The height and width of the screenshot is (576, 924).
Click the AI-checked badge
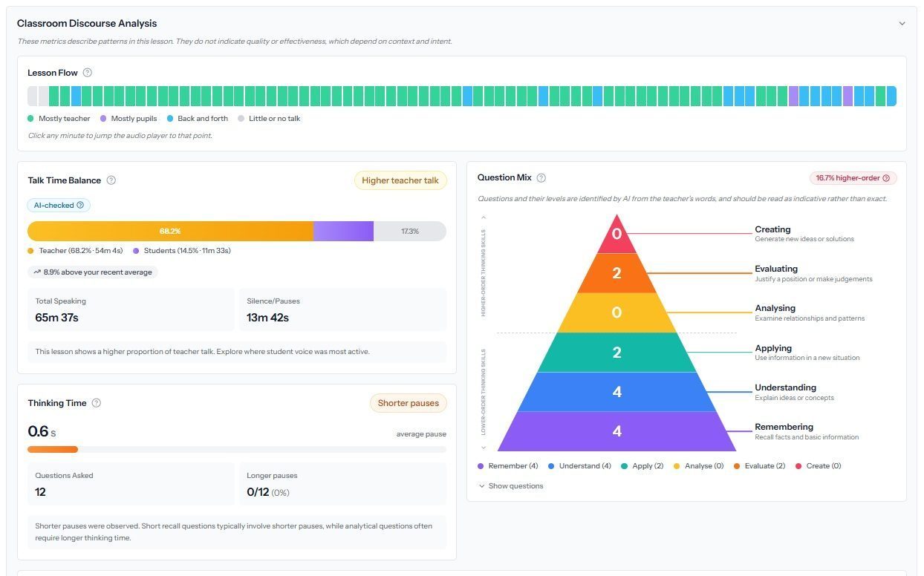[59, 206]
